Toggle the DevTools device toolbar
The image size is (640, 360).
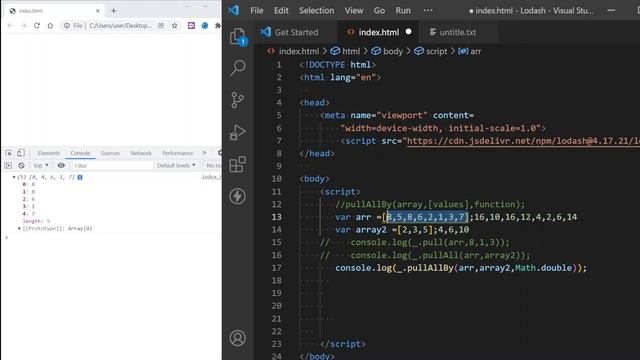pos(20,153)
